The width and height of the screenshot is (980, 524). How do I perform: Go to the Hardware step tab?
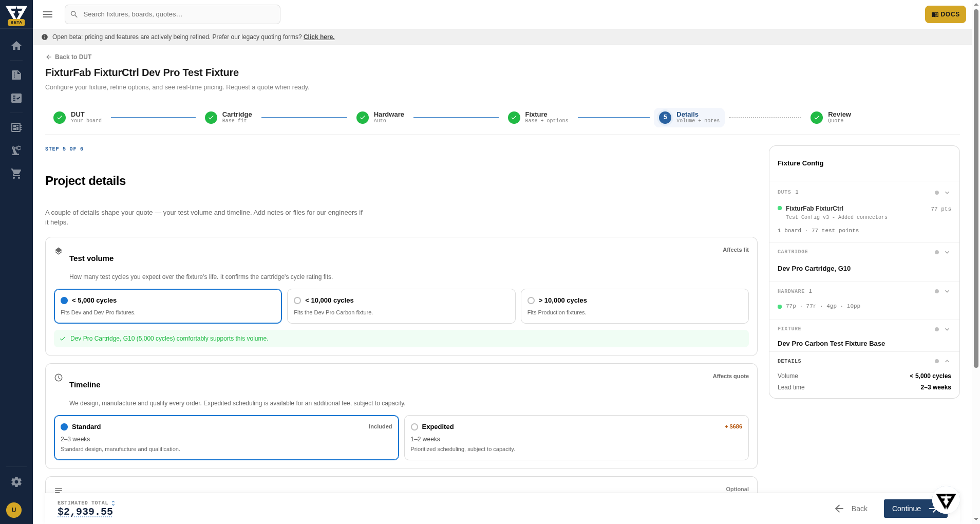381,118
